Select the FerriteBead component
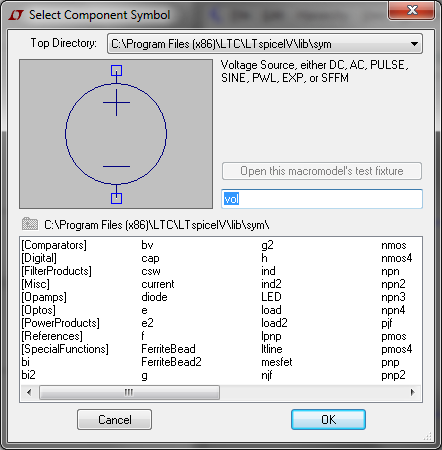This screenshot has width=442, height=450. 168,349
